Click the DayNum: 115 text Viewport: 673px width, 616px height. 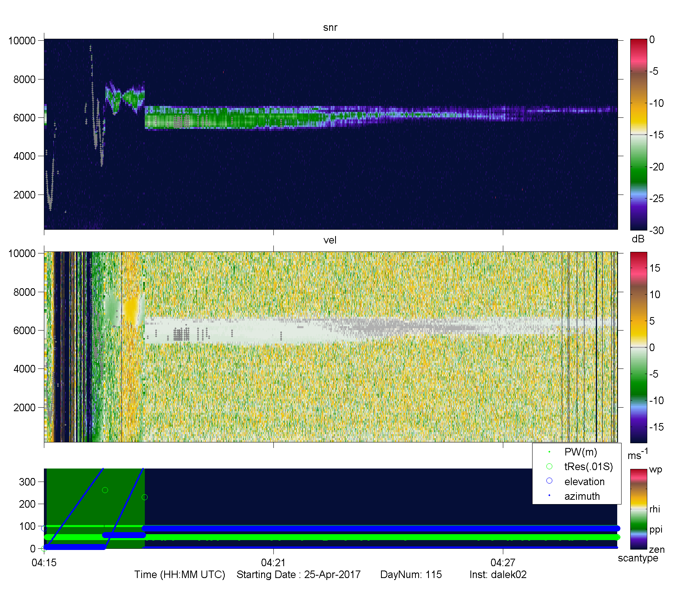[411, 574]
